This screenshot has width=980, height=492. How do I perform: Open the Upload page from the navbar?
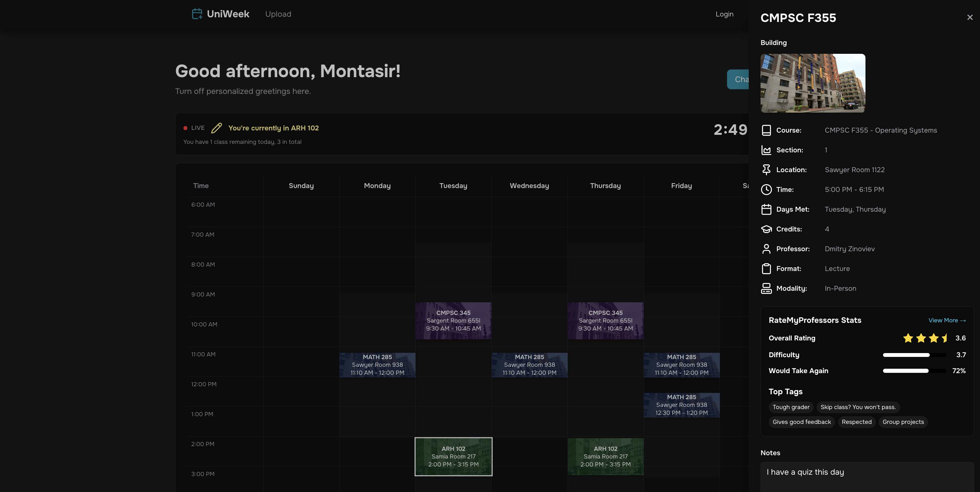(278, 14)
